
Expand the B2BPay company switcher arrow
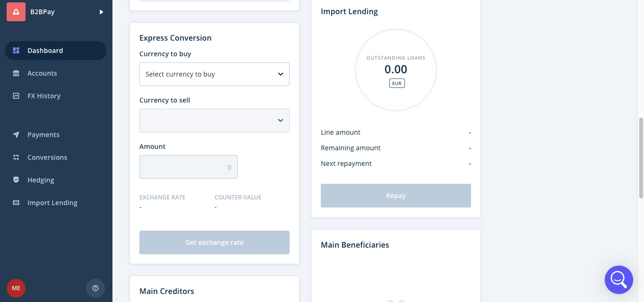pos(101,12)
